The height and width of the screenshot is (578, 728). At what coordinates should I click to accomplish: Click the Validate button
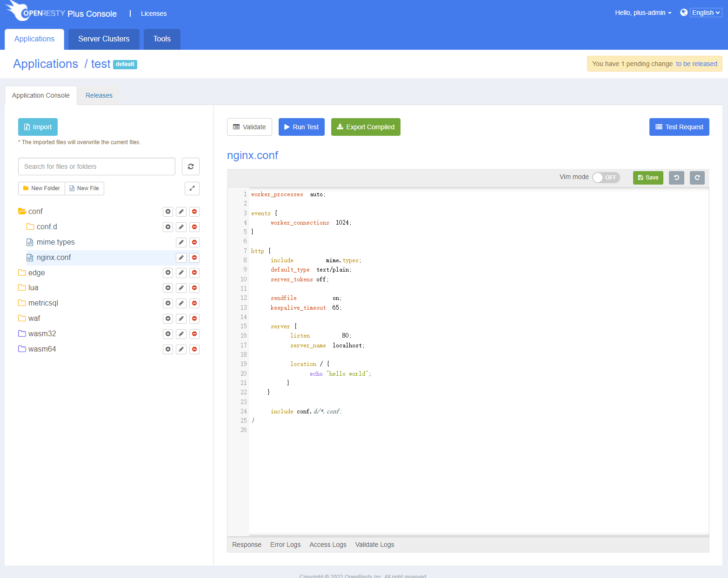pyautogui.click(x=249, y=127)
